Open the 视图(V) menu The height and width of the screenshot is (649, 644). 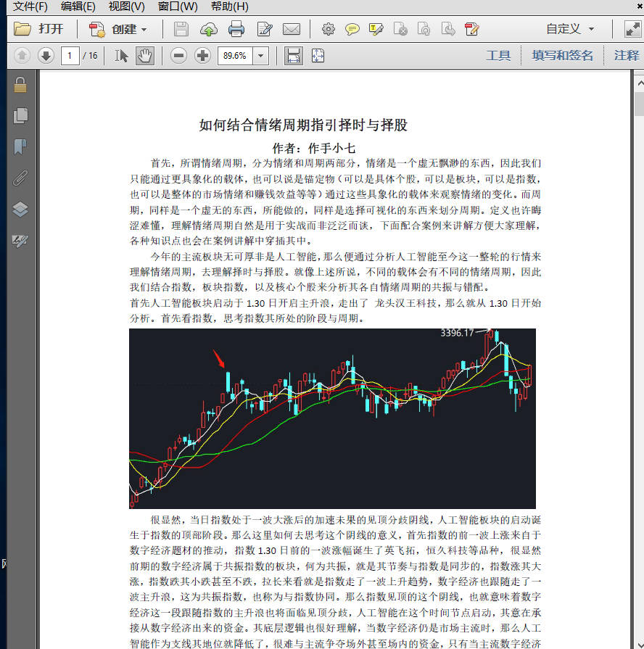pyautogui.click(x=127, y=7)
